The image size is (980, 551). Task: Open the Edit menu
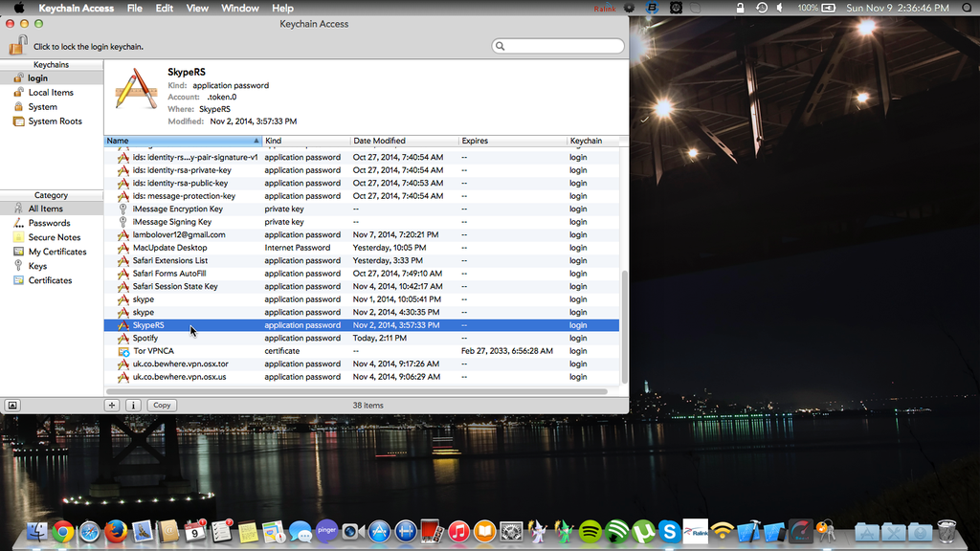(x=165, y=8)
